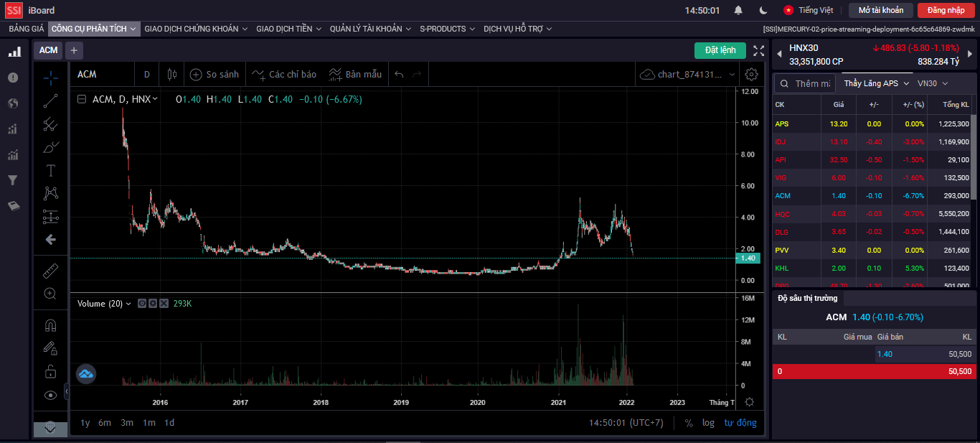980x443 pixels.
Task: Open CÔNG CỤ PHÂN TÍCH menu
Action: (94, 29)
